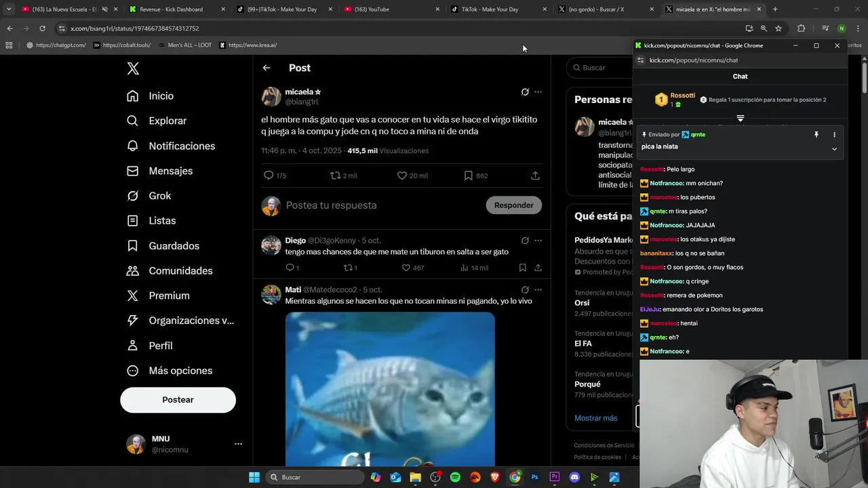Collapse the Kick chat leaderboard arrow

pyautogui.click(x=740, y=119)
